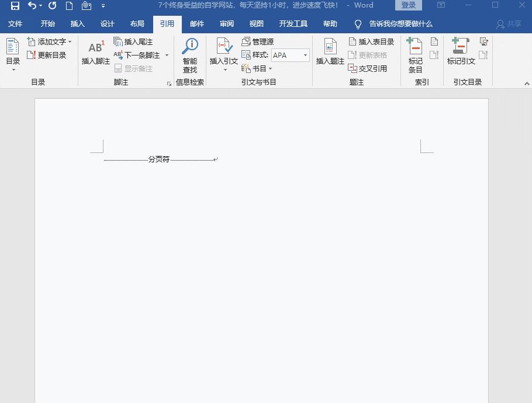Insert a table of authorities (插入引文目录)
532x403 pixels.
click(482, 43)
